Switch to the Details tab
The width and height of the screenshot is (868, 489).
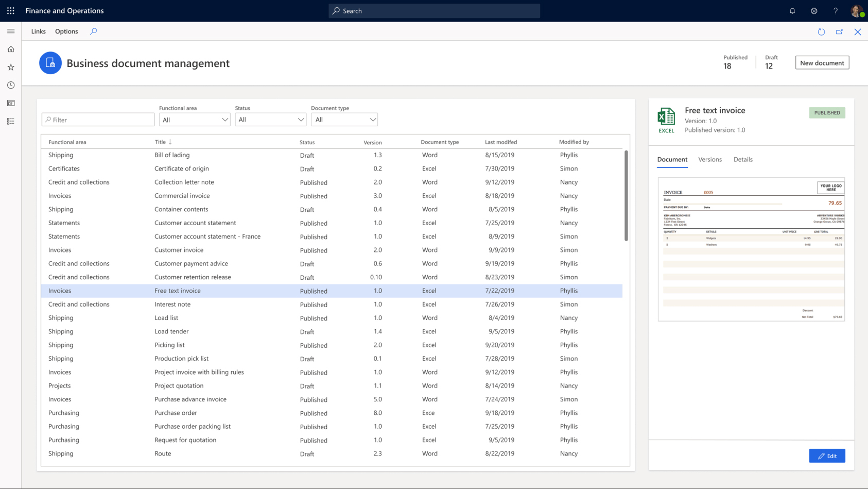[743, 160]
